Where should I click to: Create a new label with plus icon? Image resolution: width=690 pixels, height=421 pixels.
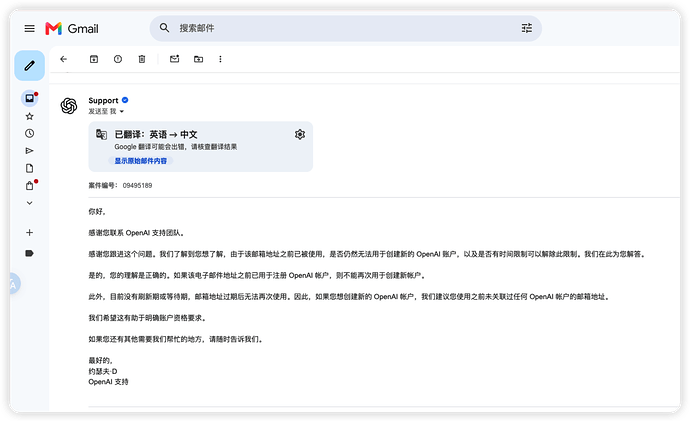pos(29,232)
